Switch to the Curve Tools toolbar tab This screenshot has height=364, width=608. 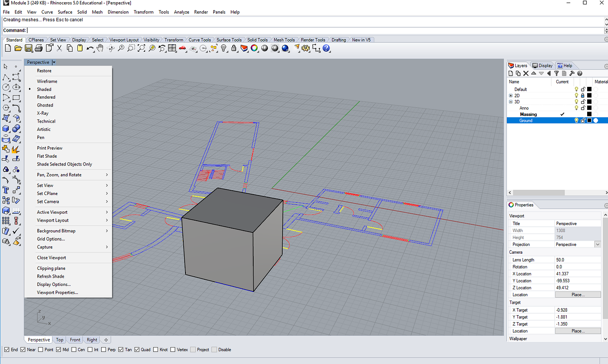199,40
